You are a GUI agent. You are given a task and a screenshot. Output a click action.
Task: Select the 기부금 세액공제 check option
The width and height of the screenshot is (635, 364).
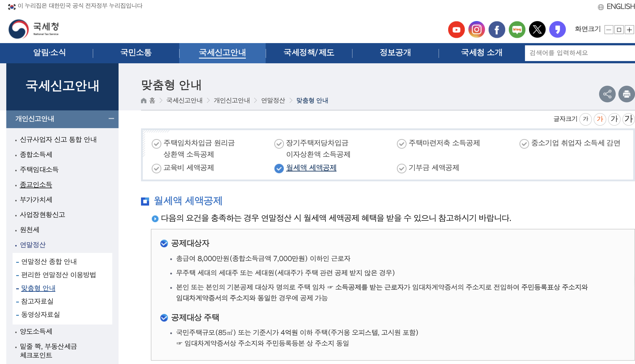click(x=433, y=168)
